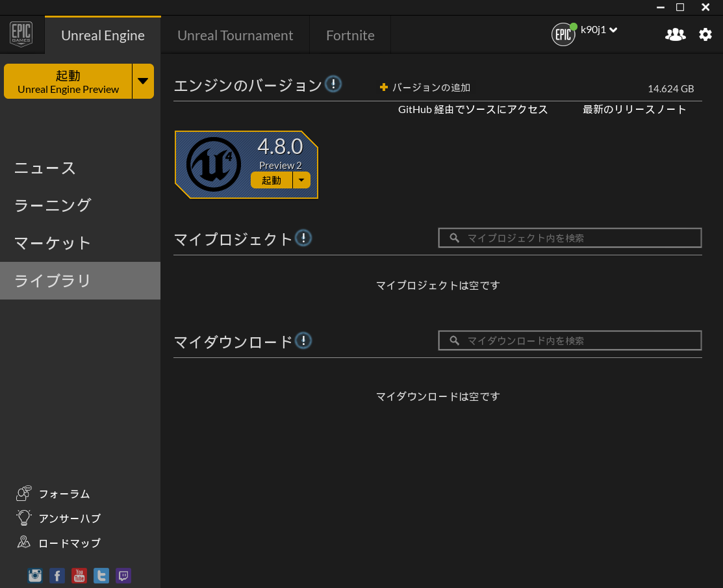Click the ロードマップ map icon
The height and width of the screenshot is (588, 723).
[x=23, y=542]
